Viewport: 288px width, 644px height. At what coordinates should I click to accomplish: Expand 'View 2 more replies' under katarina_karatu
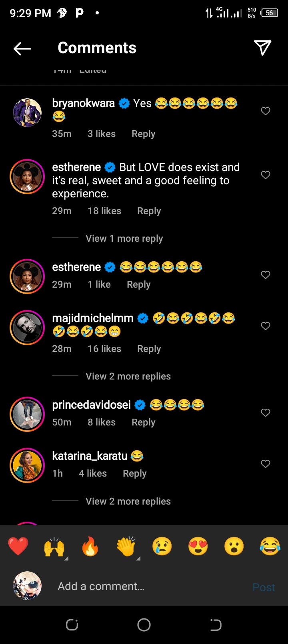point(128,501)
